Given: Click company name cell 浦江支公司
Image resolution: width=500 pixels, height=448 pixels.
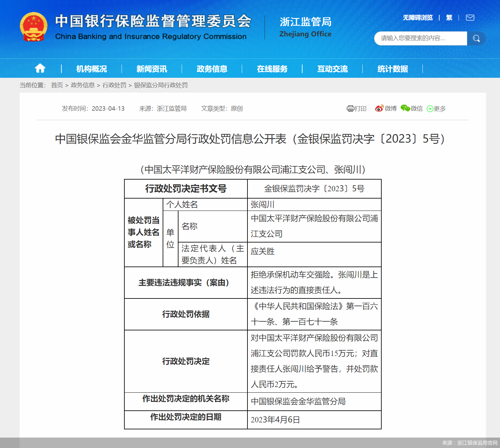Looking at the screenshot, I should (x=314, y=226).
